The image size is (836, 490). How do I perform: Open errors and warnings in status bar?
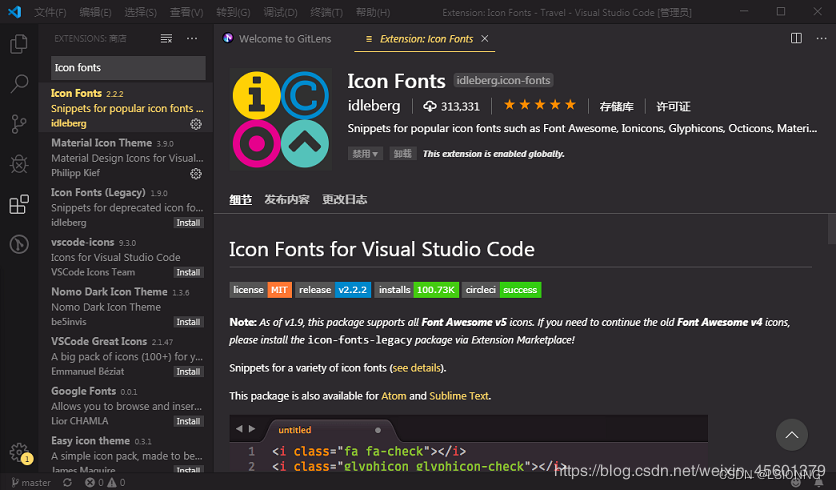pyautogui.click(x=105, y=483)
